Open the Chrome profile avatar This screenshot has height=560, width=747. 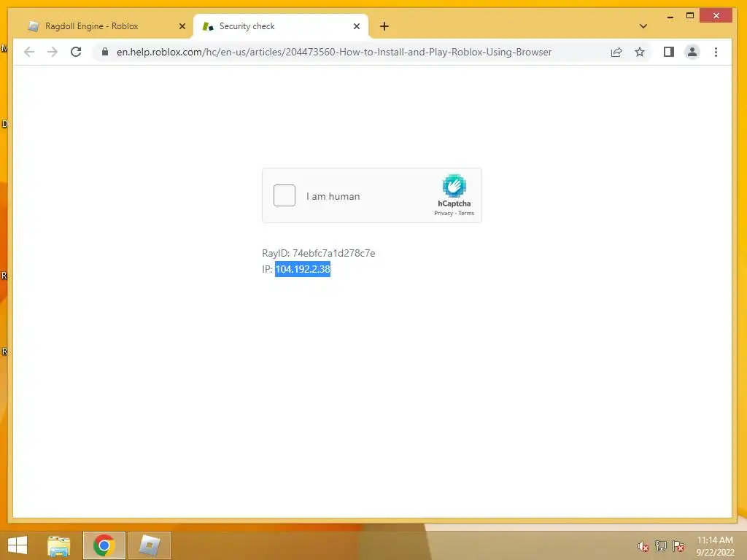click(692, 52)
